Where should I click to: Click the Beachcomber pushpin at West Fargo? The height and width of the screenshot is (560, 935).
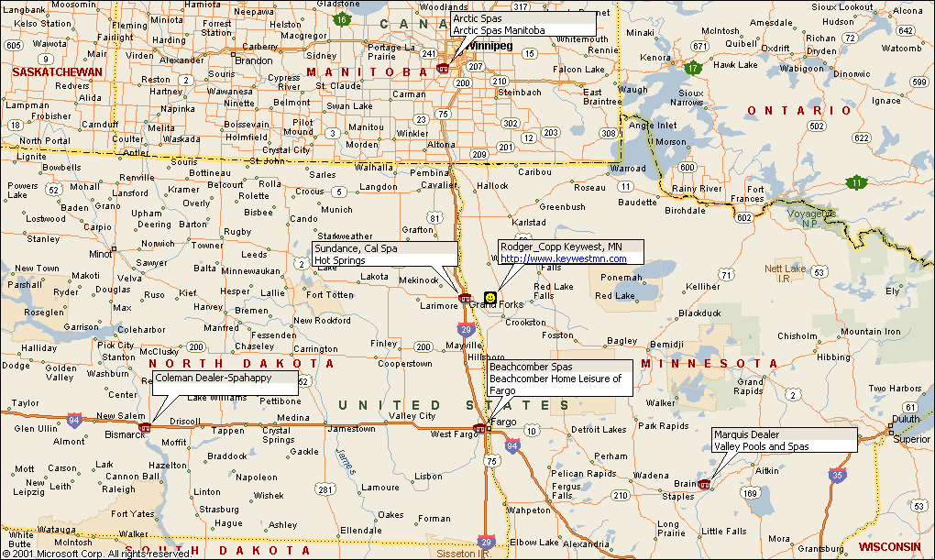[x=478, y=428]
